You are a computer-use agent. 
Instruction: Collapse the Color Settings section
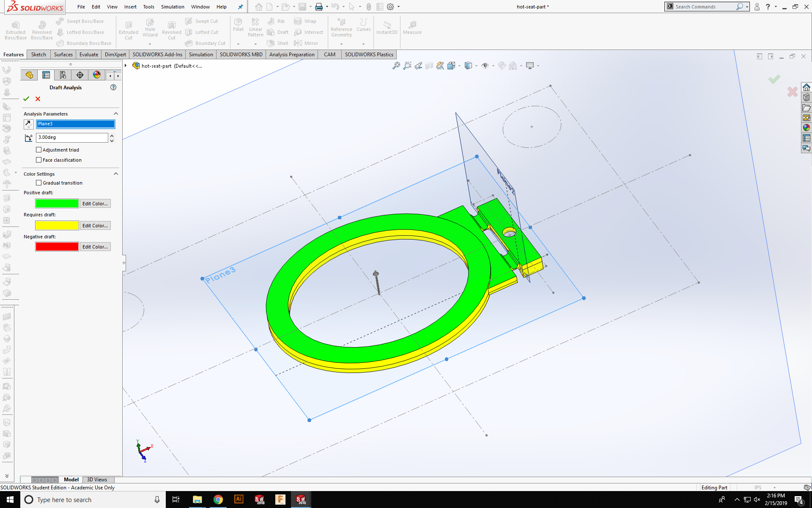tap(116, 174)
